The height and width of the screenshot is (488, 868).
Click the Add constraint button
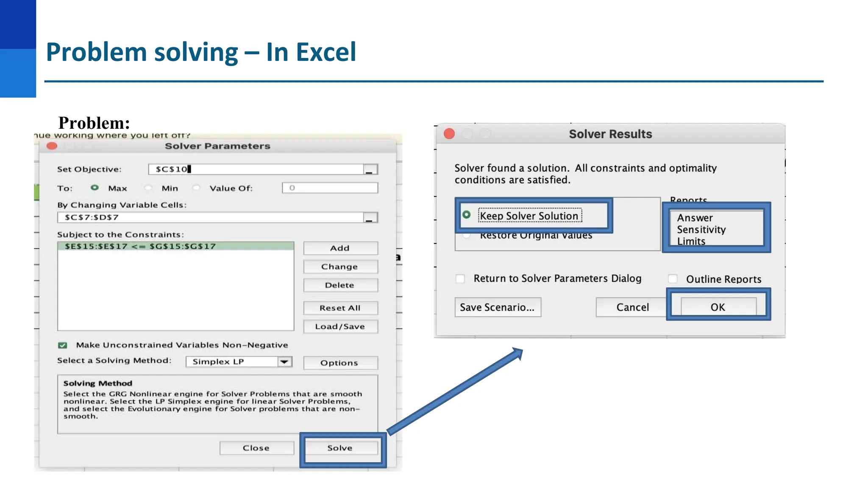point(340,248)
